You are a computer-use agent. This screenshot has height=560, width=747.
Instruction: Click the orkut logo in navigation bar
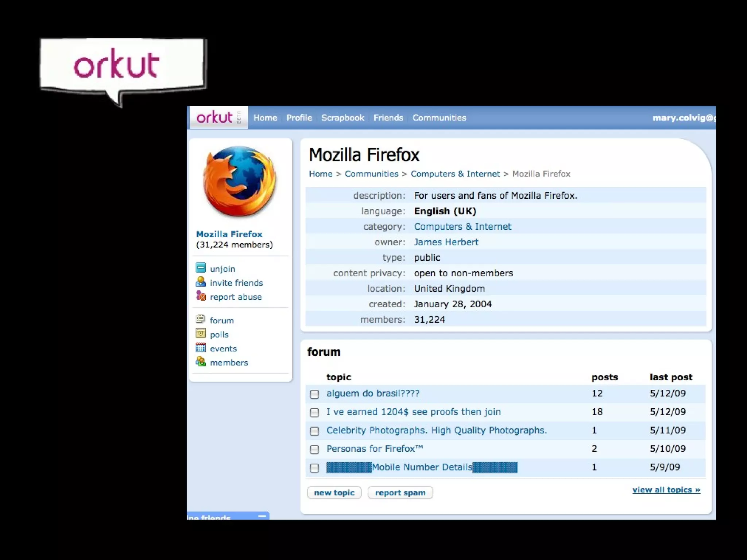pos(214,117)
